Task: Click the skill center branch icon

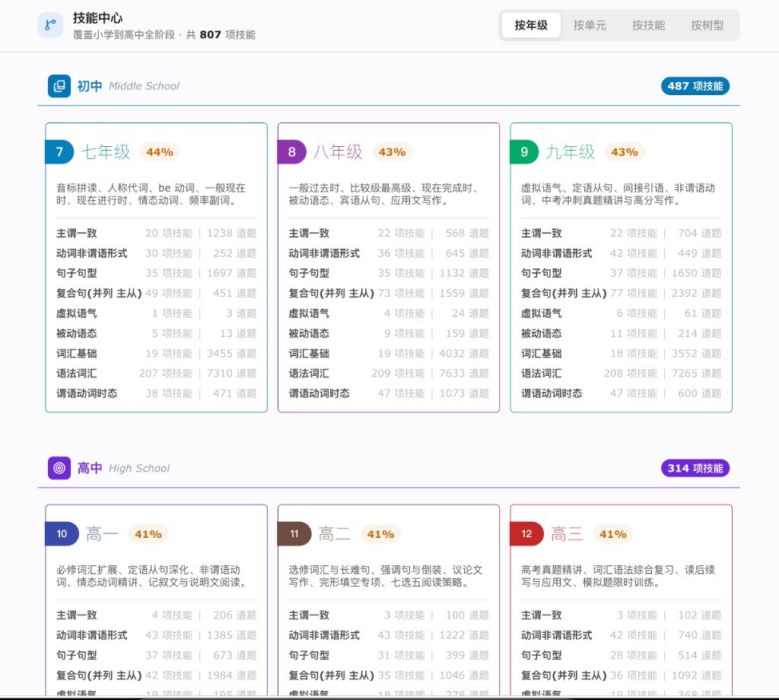Action: pyautogui.click(x=50, y=25)
